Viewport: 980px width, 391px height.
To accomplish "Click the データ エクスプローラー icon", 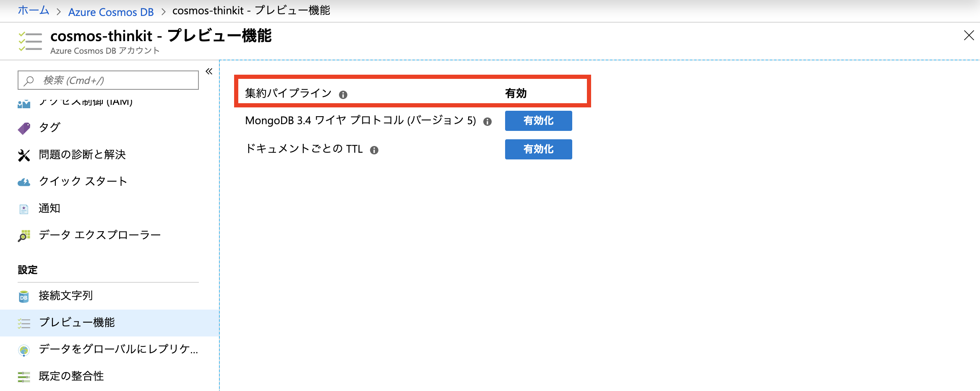I will click(x=24, y=236).
